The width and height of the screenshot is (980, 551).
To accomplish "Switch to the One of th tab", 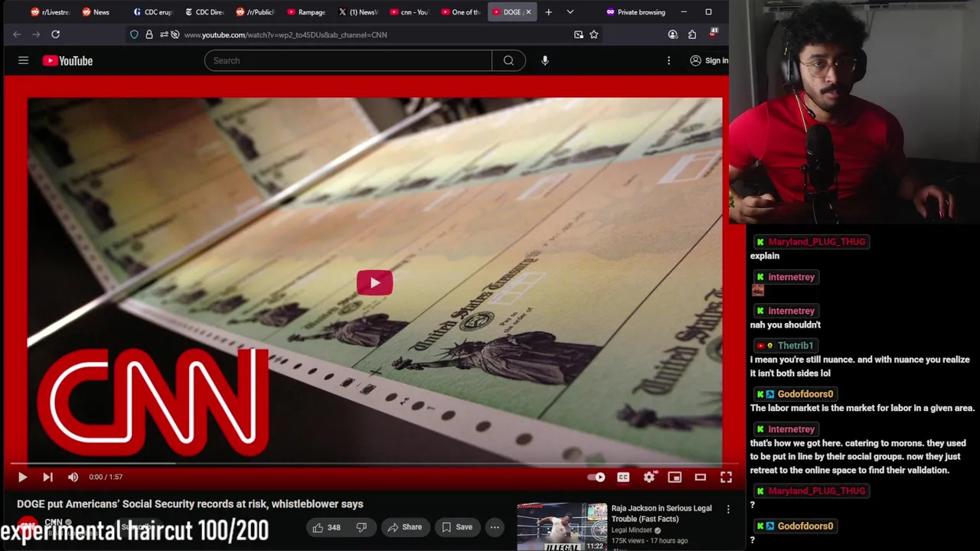I will [461, 12].
